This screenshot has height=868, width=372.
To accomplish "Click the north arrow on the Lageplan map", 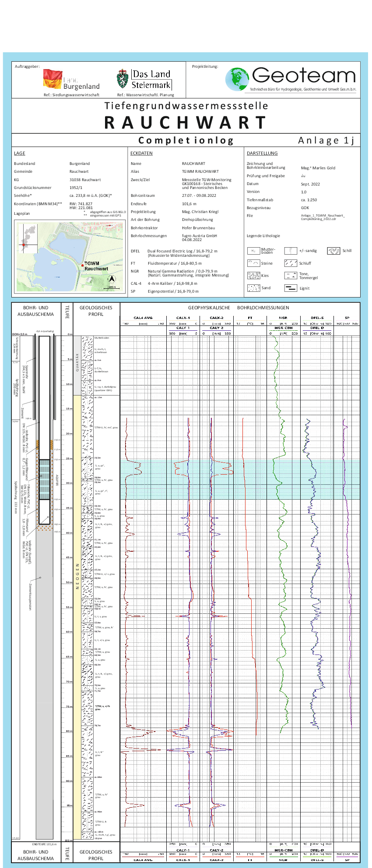I will point(112,279).
